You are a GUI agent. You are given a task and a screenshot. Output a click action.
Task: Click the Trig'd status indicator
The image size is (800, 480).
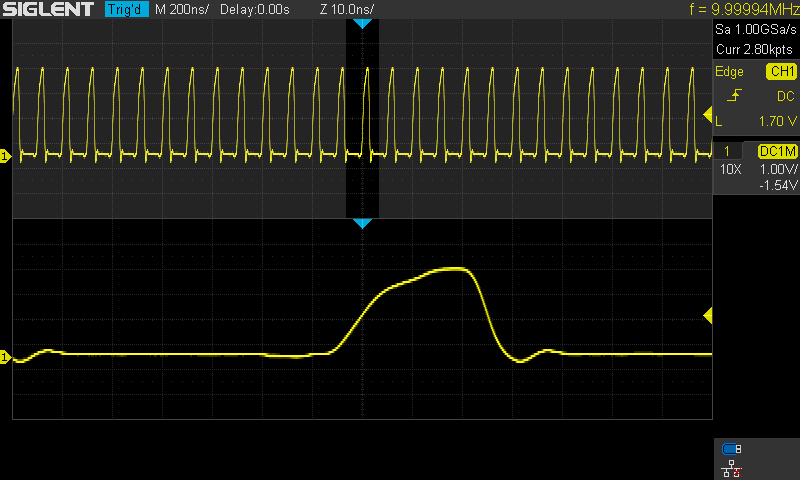[127, 9]
